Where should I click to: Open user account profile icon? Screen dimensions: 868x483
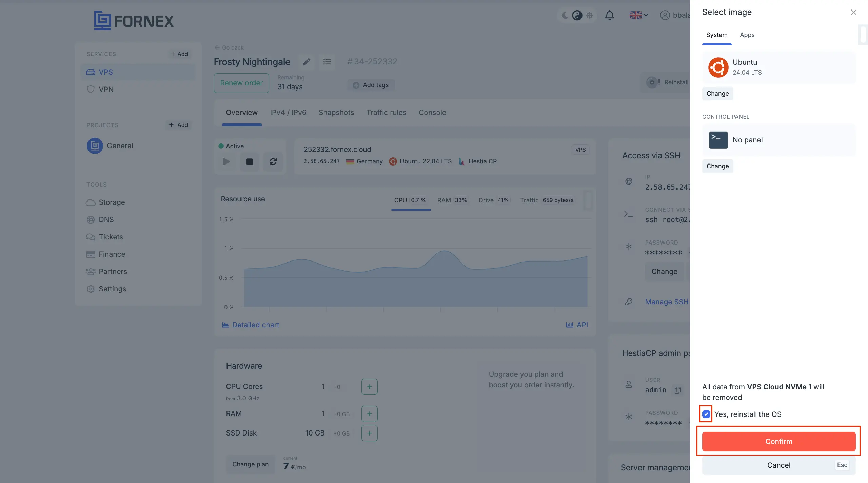tap(665, 15)
